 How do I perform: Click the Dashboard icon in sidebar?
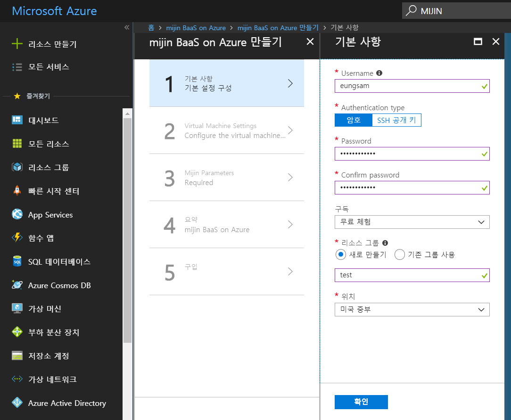click(17, 120)
